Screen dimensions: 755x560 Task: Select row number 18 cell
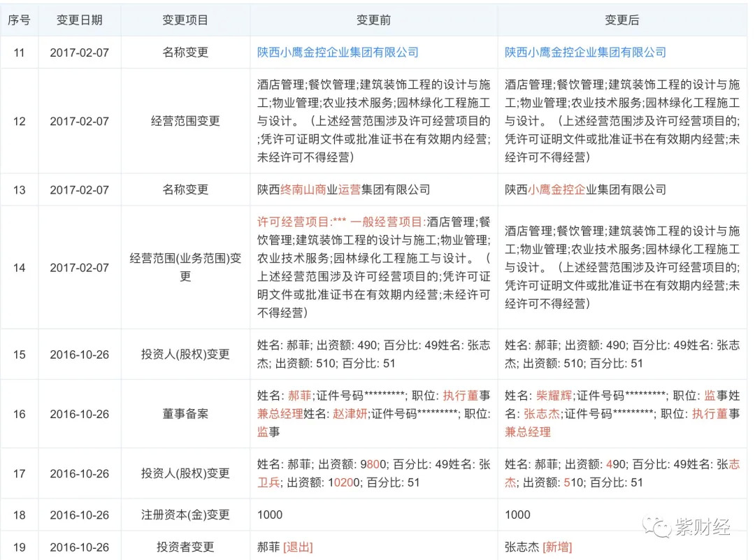pos(20,515)
